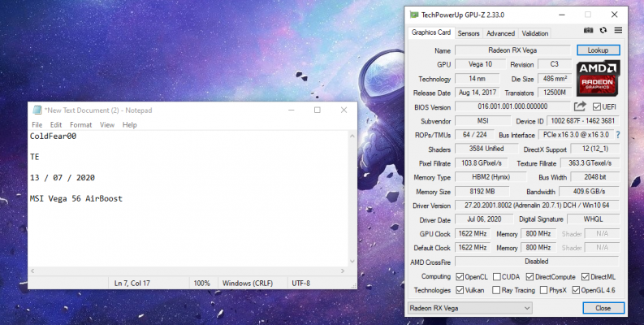Click the Release Date Aug 14, 2017 field
The height and width of the screenshot is (325, 644).
click(x=478, y=93)
